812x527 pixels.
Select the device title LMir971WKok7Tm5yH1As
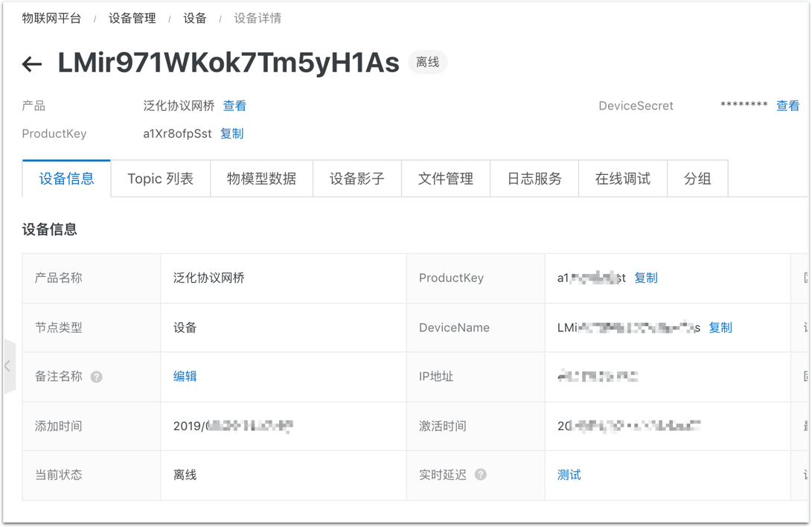pos(228,63)
